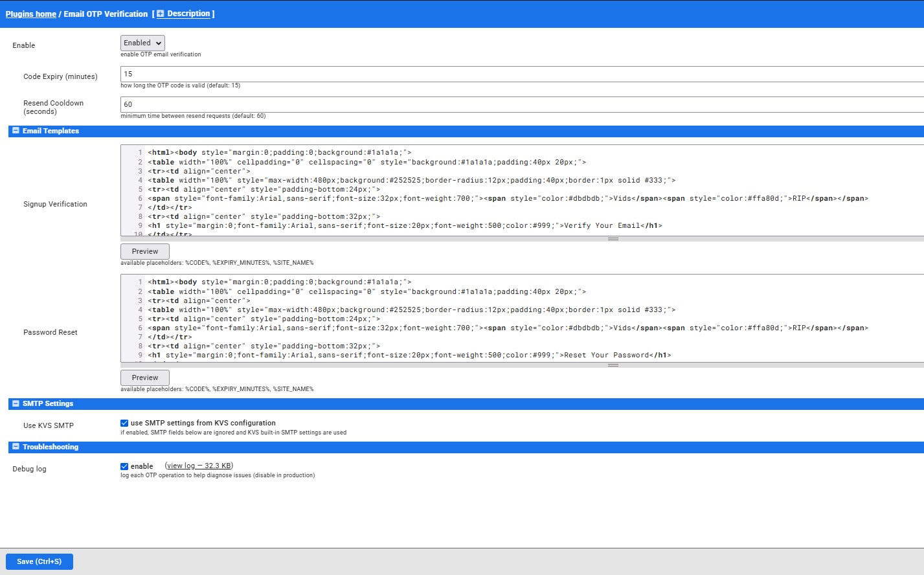Click Reset Your Password heading line in editor

point(409,355)
